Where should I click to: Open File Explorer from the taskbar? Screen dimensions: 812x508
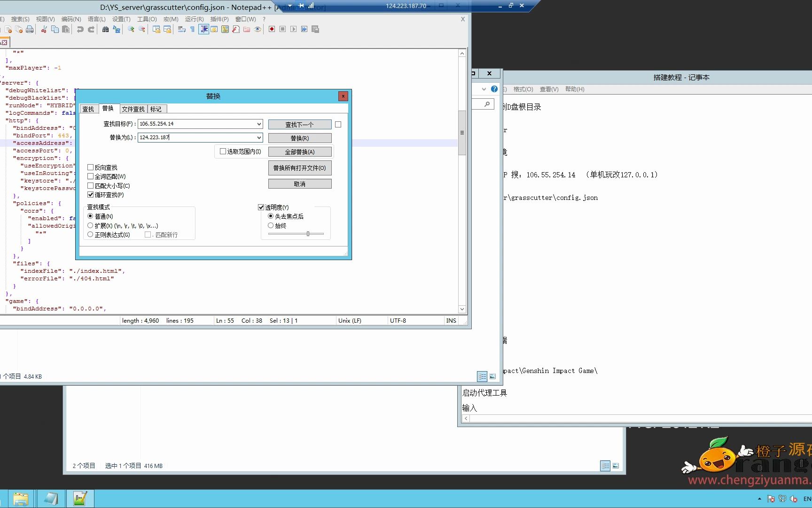[20, 499]
